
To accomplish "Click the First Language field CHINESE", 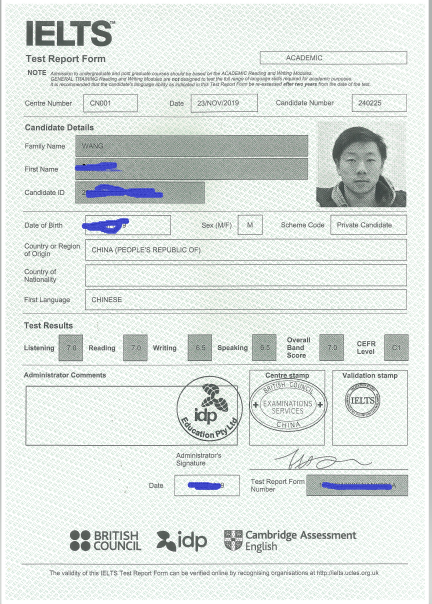I will coord(246,300).
